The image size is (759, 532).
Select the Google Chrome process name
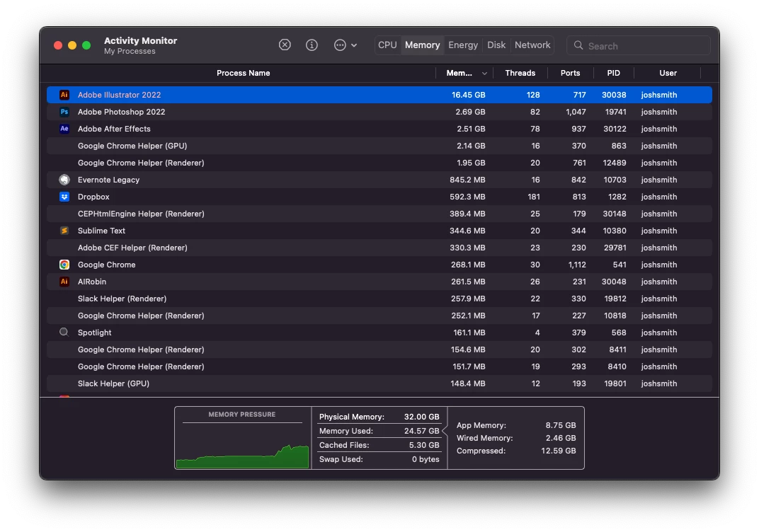coord(106,265)
